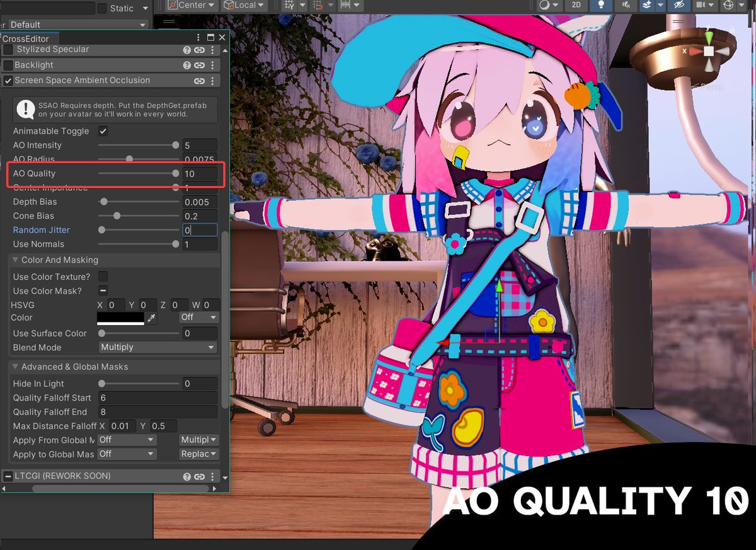Open the AO color swatch picker
The image size is (756, 550).
[x=120, y=319]
